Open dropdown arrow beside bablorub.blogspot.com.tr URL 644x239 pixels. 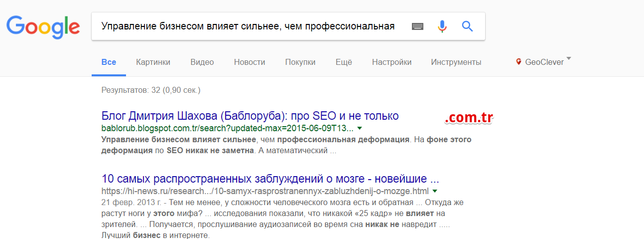(x=360, y=129)
